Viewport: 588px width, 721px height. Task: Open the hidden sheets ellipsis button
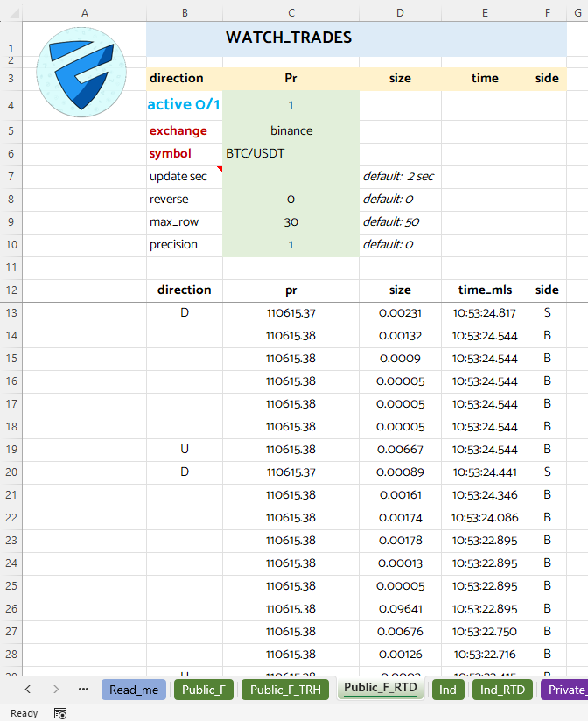pos(83,689)
